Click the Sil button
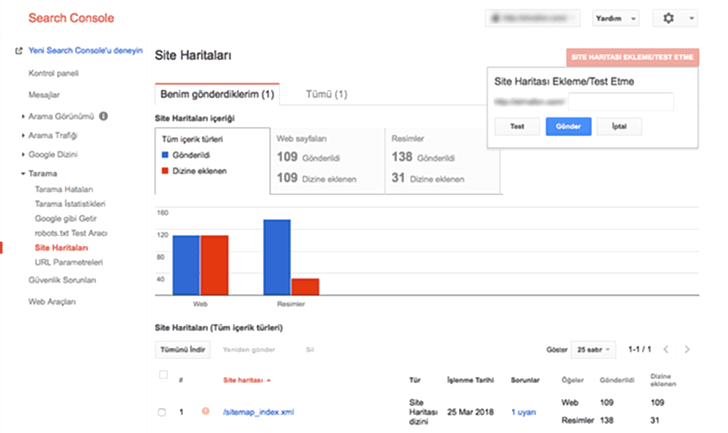 pos(310,349)
